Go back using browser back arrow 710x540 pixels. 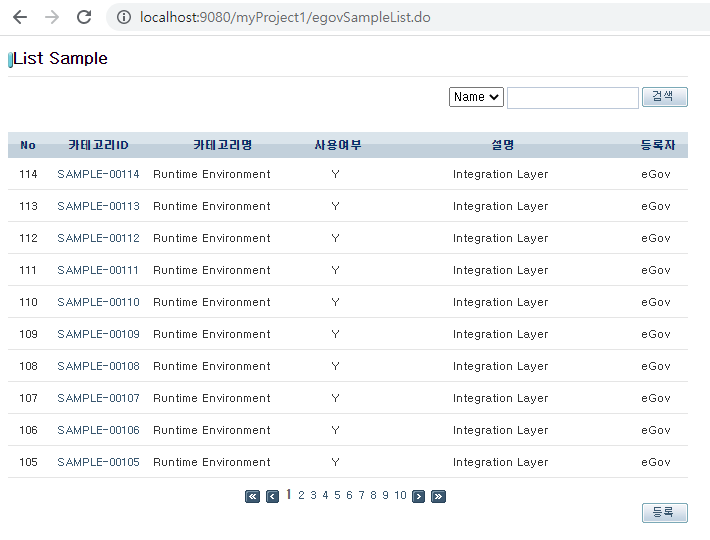click(20, 17)
